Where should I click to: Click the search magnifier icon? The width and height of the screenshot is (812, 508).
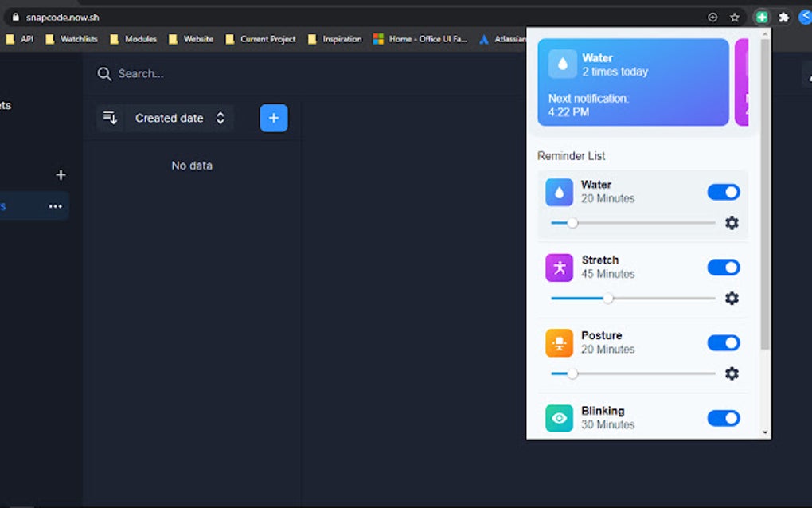104,73
